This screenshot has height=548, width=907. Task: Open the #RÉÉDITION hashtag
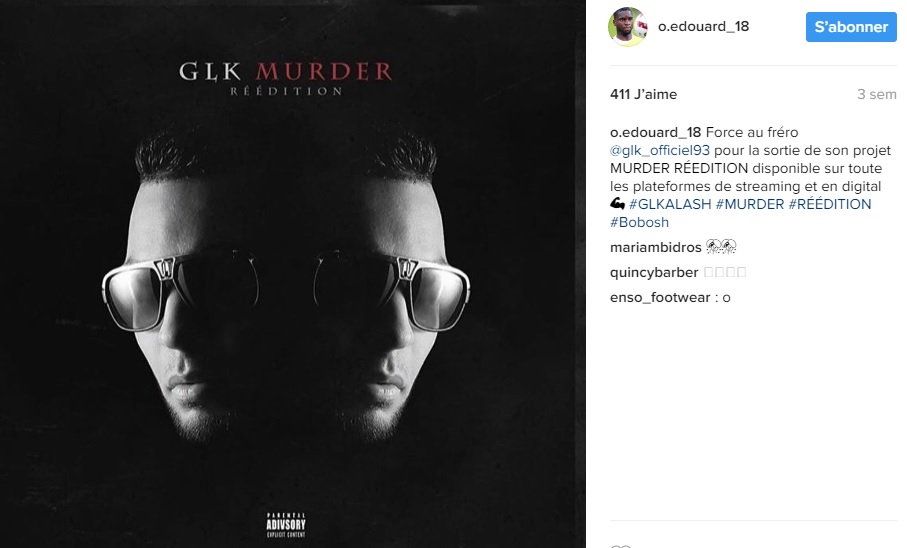(x=829, y=204)
